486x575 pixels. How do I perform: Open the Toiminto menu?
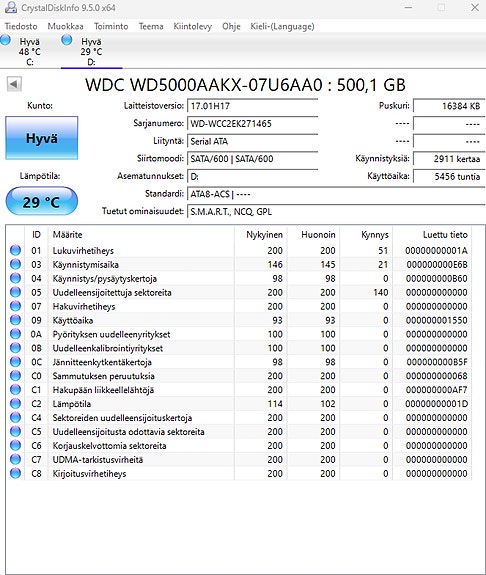[x=111, y=26]
